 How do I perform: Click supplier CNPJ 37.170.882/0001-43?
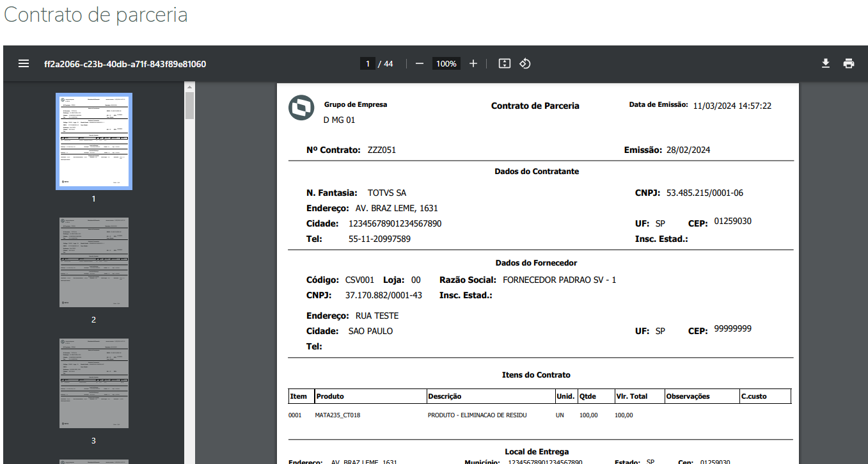click(x=384, y=296)
